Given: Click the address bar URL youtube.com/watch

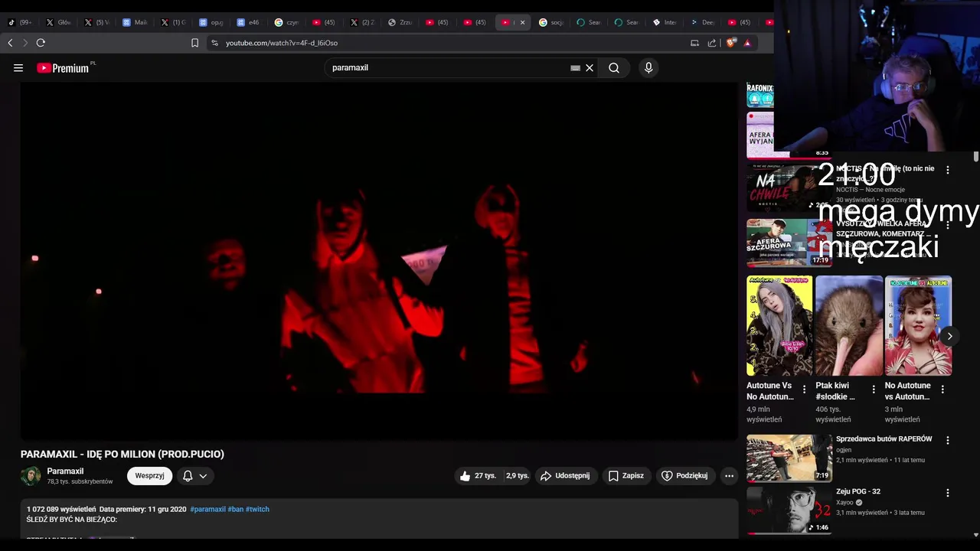Looking at the screenshot, I should [x=282, y=43].
